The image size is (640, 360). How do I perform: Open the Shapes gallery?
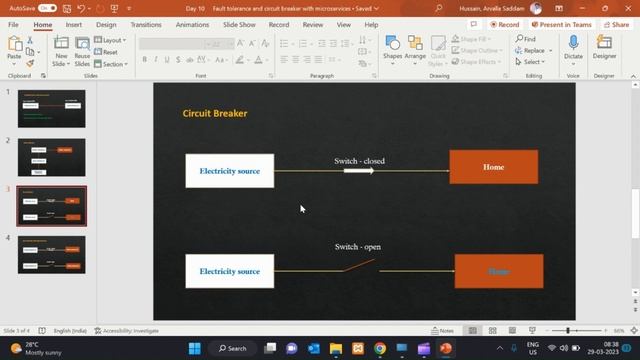coord(393,51)
